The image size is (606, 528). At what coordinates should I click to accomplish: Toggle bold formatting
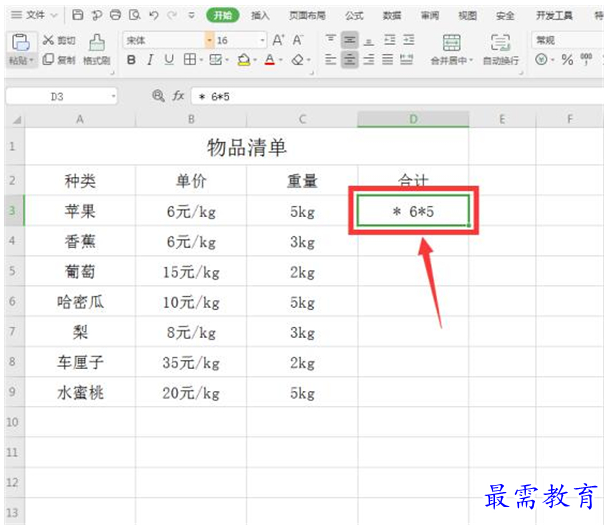tap(131, 60)
